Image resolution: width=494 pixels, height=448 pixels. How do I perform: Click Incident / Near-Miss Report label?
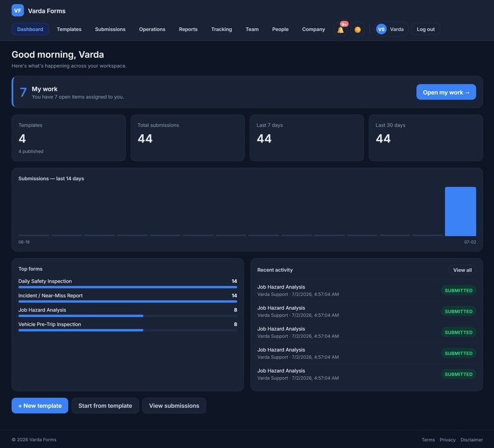pos(50,295)
